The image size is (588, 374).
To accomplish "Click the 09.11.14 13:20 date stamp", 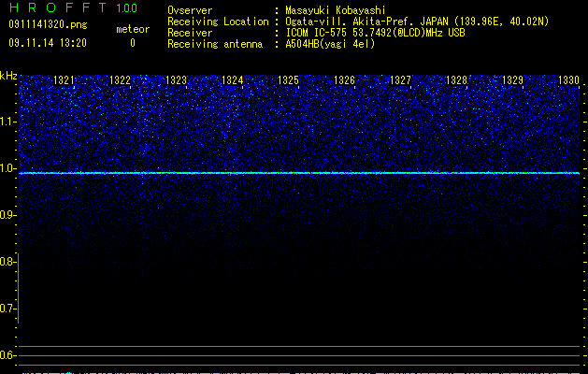I will coord(48,43).
